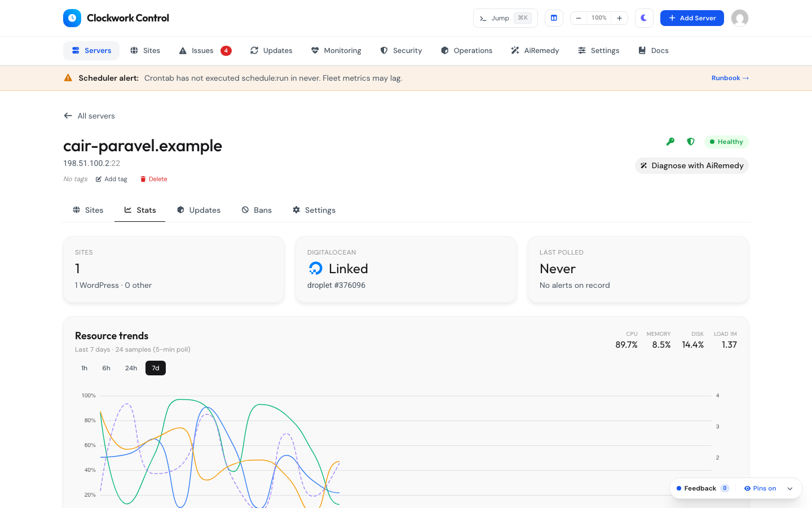Increase zoom with the plus button
Screen dimensions: 812x508
(x=619, y=18)
